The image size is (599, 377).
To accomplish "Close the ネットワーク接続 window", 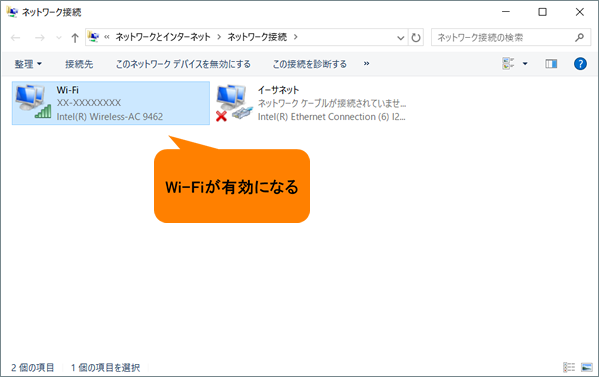I will 580,12.
